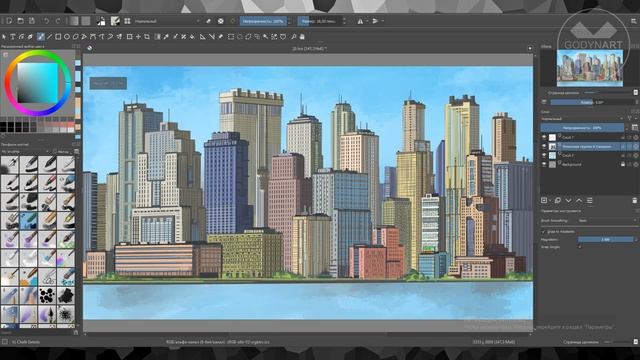Select the Crop tool
Screen dimensions: 640x360
pyautogui.click(x=147, y=37)
